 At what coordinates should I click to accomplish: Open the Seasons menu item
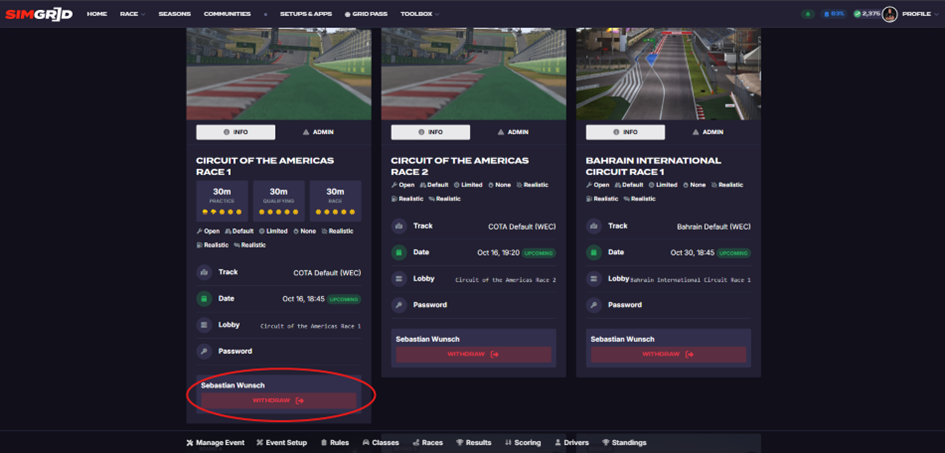coord(174,14)
